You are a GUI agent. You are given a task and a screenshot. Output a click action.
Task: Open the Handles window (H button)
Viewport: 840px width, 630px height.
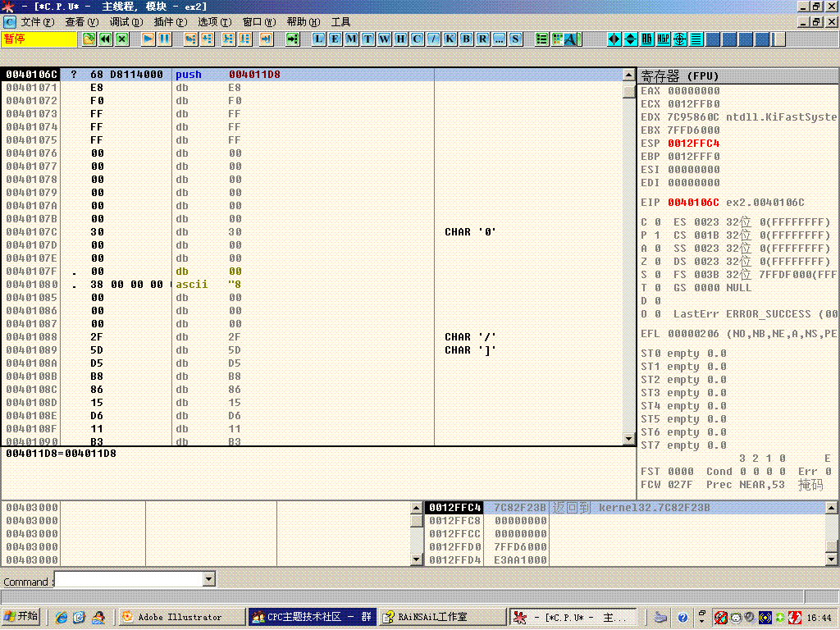400,39
